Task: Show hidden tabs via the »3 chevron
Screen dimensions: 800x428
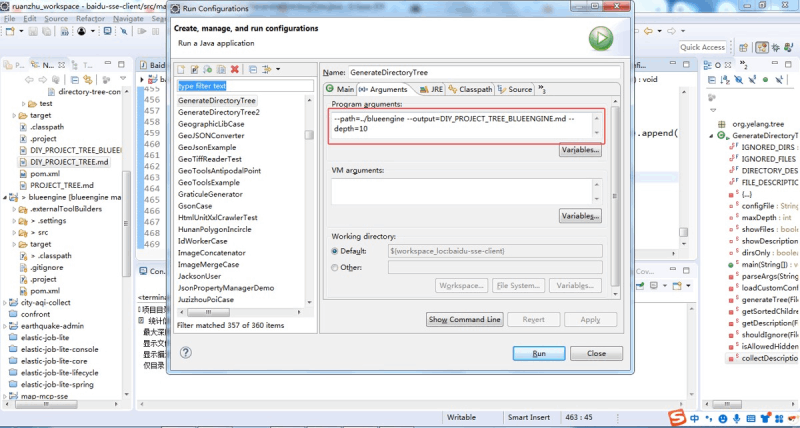Action: click(x=542, y=89)
